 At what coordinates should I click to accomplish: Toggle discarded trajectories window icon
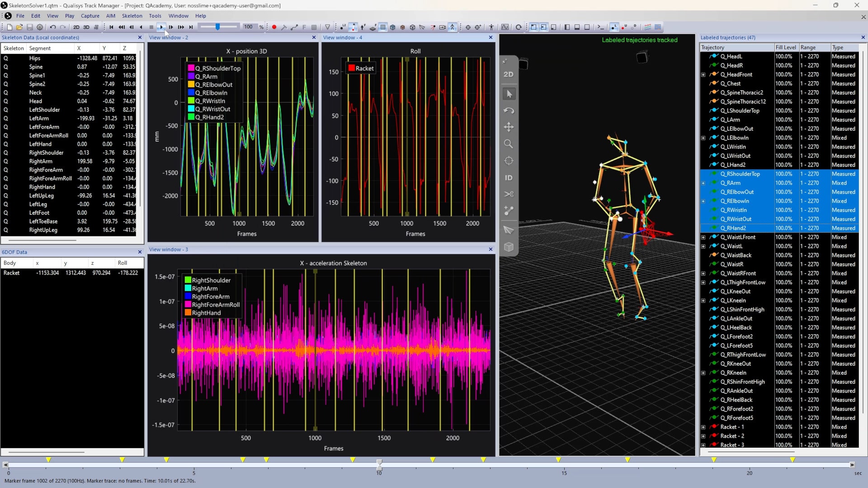pos(634,27)
